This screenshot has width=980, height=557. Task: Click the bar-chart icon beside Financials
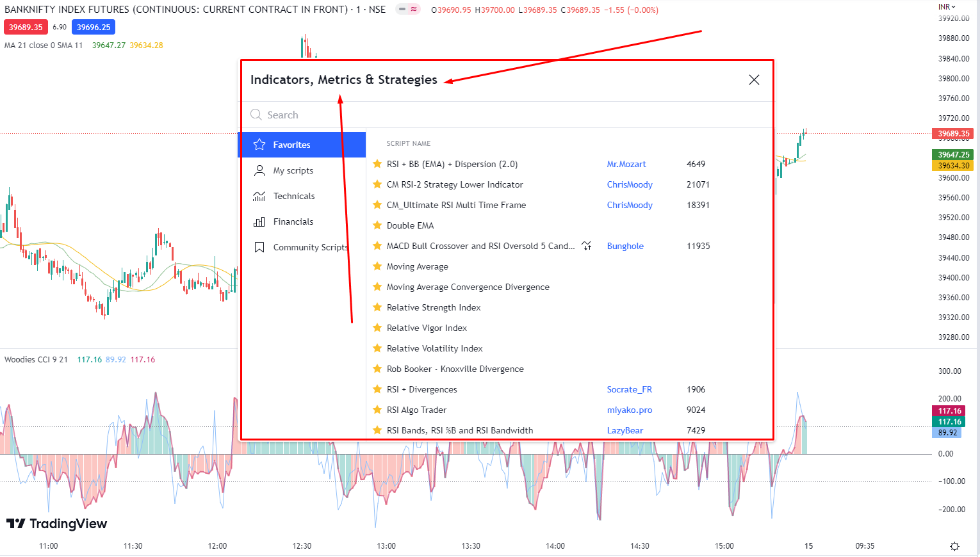(x=259, y=221)
